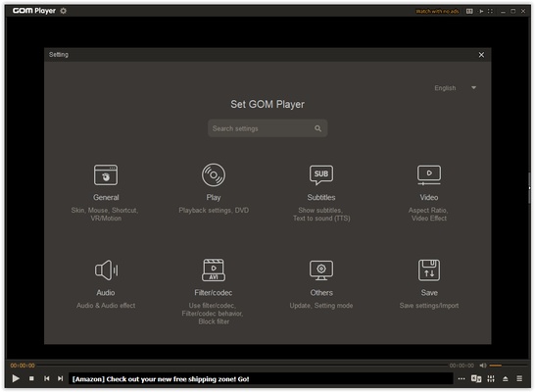Click the magnifier icon in the search box
The image size is (535, 392).
[x=317, y=128]
